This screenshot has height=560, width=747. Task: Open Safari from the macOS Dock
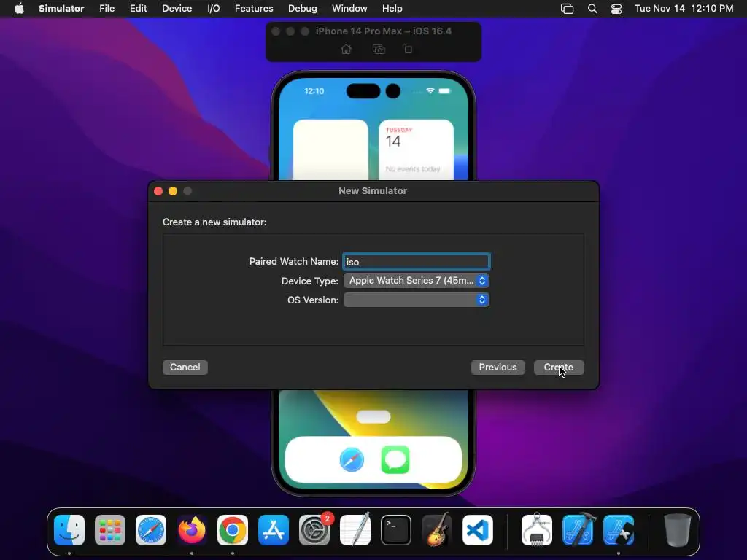(151, 530)
